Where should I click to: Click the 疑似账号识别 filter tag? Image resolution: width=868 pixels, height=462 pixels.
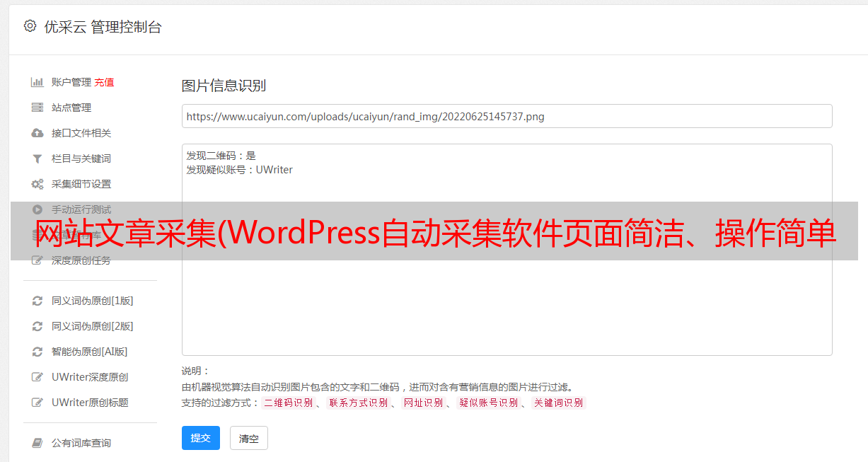(488, 403)
